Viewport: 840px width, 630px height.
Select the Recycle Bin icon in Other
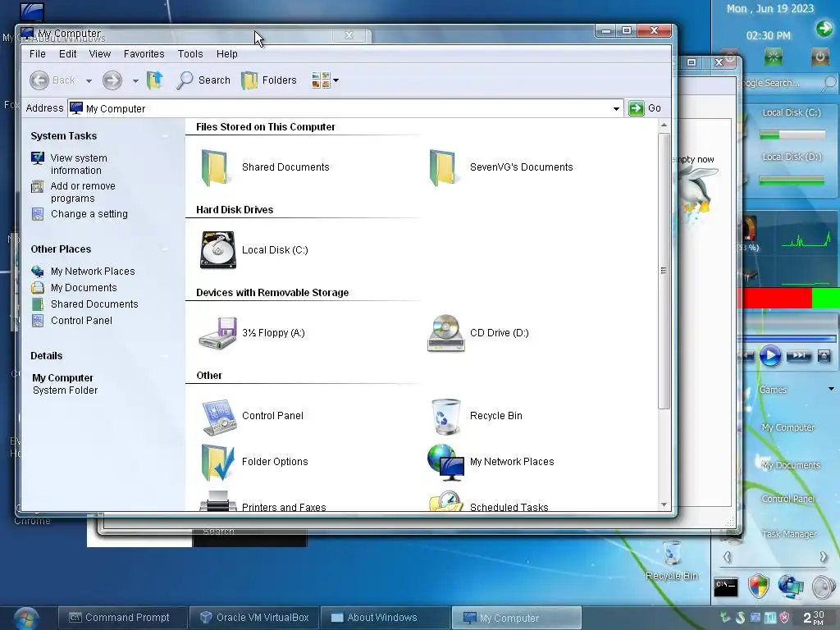tap(445, 416)
